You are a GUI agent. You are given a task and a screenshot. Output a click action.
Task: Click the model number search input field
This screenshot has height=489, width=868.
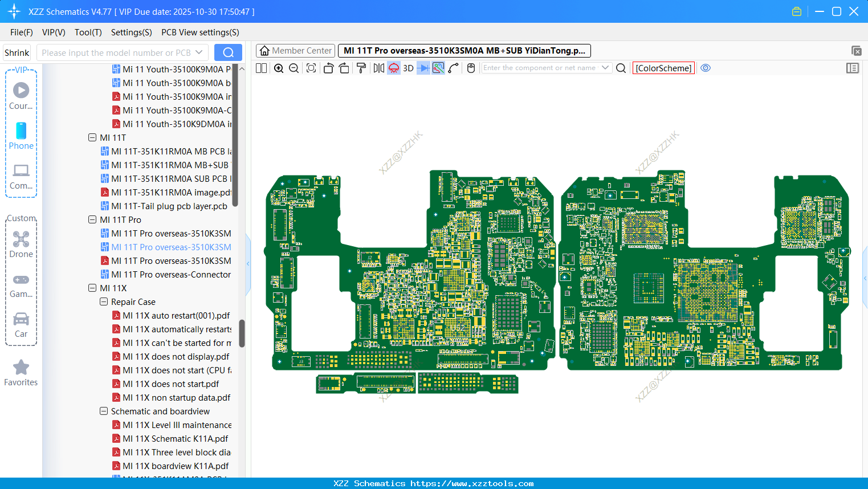tap(116, 53)
